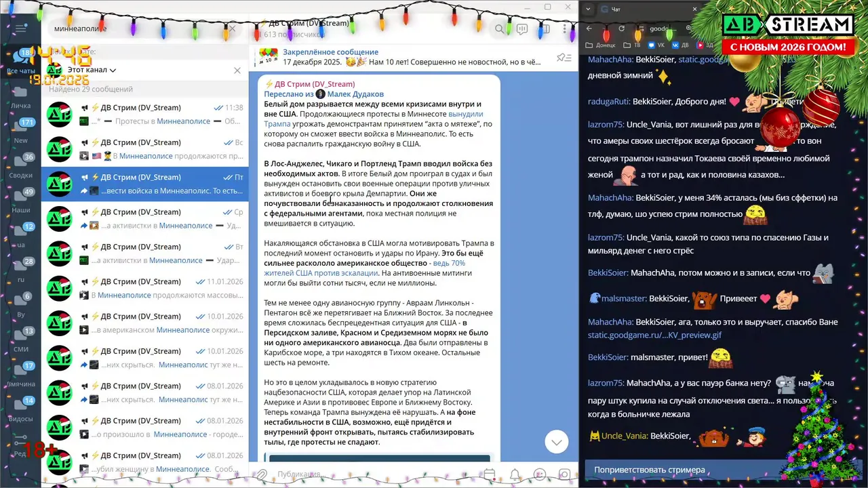This screenshot has width=868, height=488.
Task: Click username 'malsmaster' in the chat
Action: pos(624,298)
